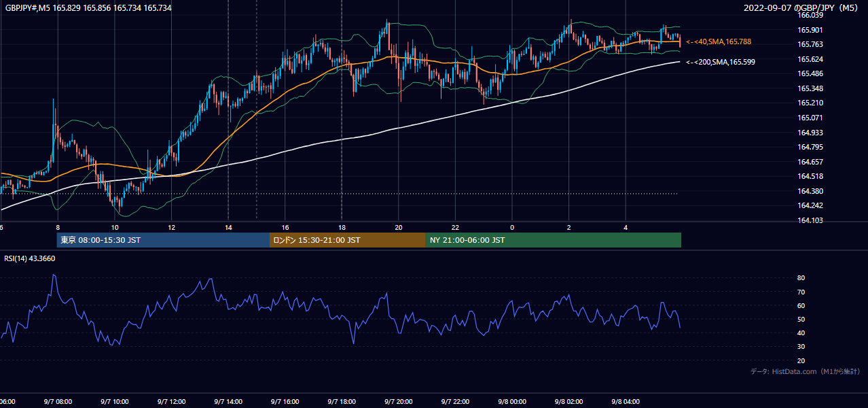
Task: Click price axis value 165.901
Action: [x=810, y=30]
